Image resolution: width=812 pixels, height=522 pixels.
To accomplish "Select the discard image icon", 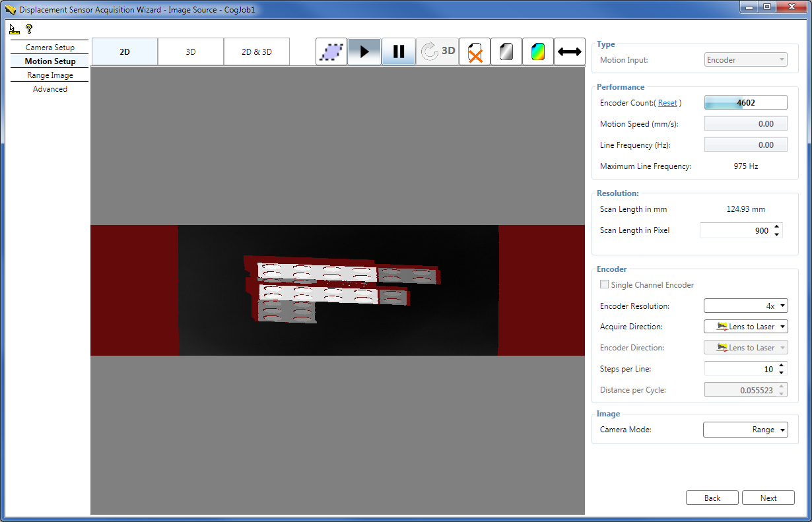I will [475, 51].
